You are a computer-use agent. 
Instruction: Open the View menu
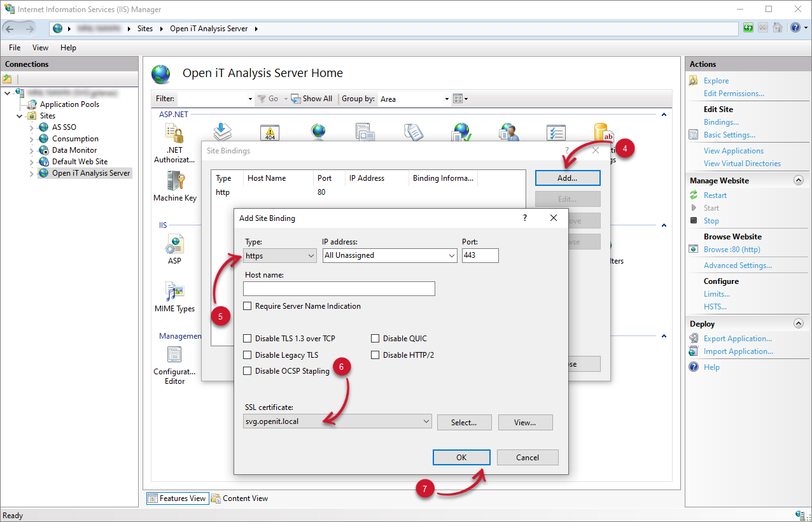click(x=40, y=48)
